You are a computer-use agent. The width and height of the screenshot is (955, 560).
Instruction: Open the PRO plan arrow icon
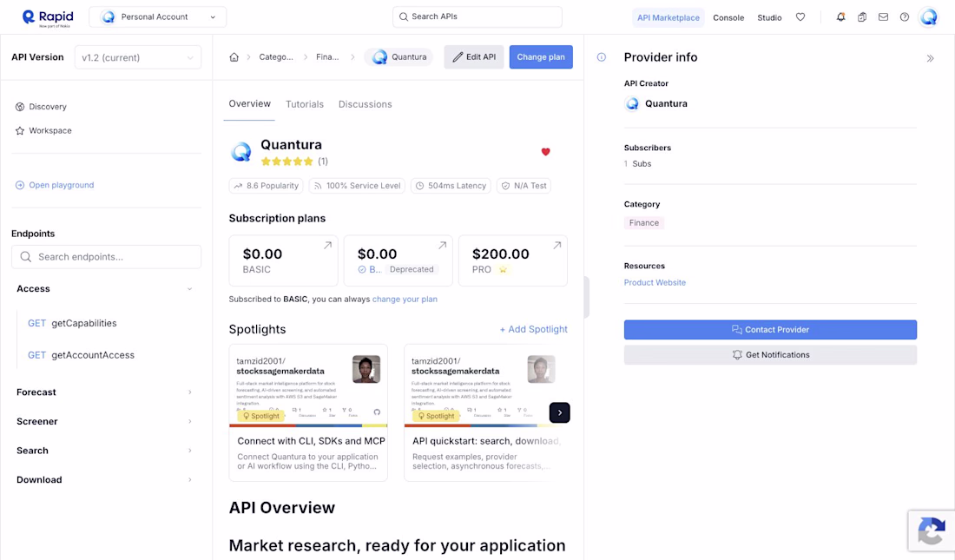pyautogui.click(x=557, y=245)
